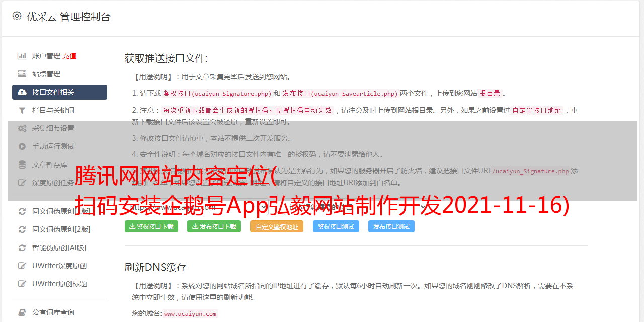
Task: Click refresh icon of 同义词伪原创[2版]
Action: click(x=22, y=229)
